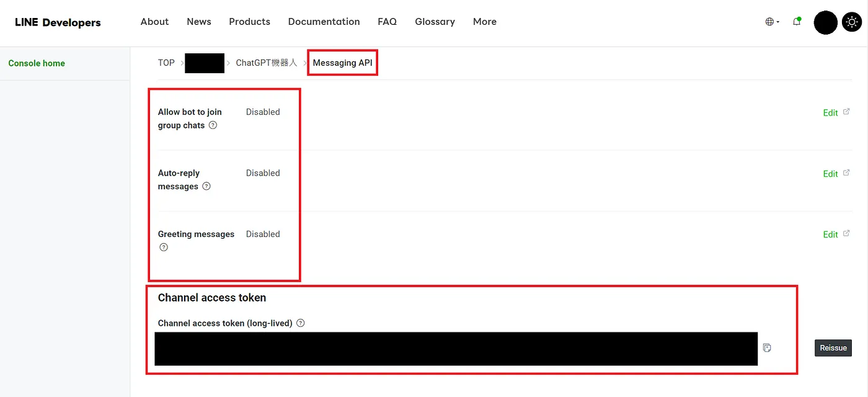Go to the Documentation page

tap(324, 22)
